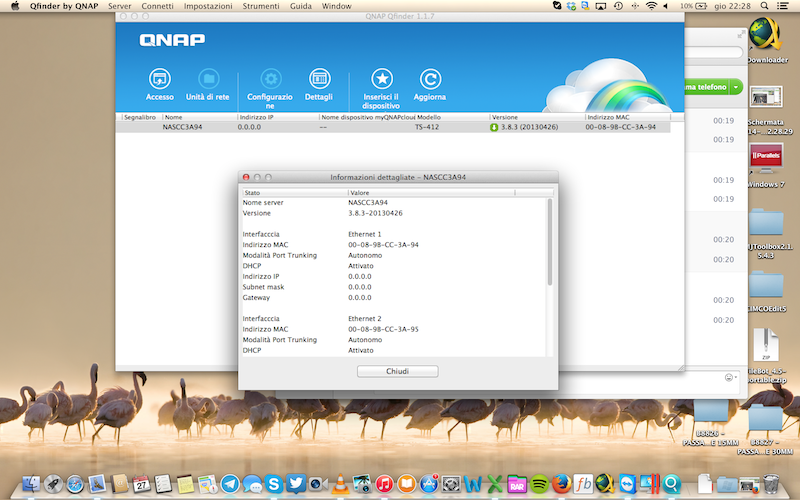Screen dimensions: 800x500
Task: Open Unità di rete network drives
Action: click(x=208, y=80)
